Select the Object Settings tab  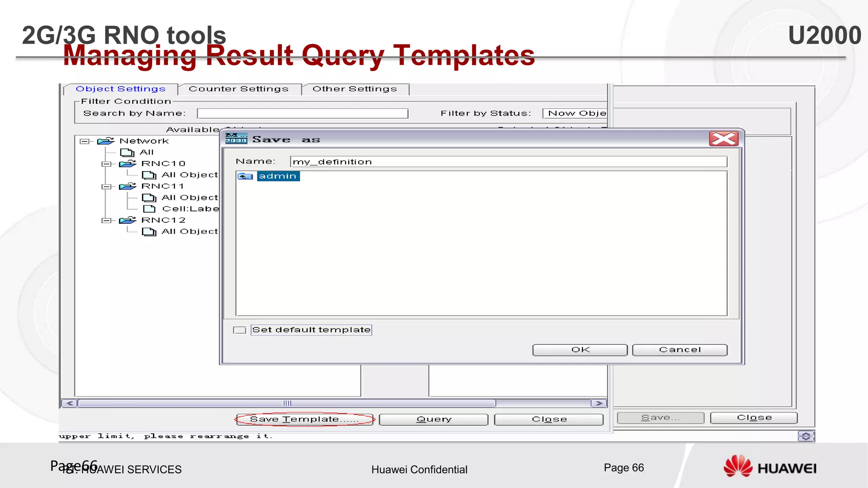(x=120, y=89)
